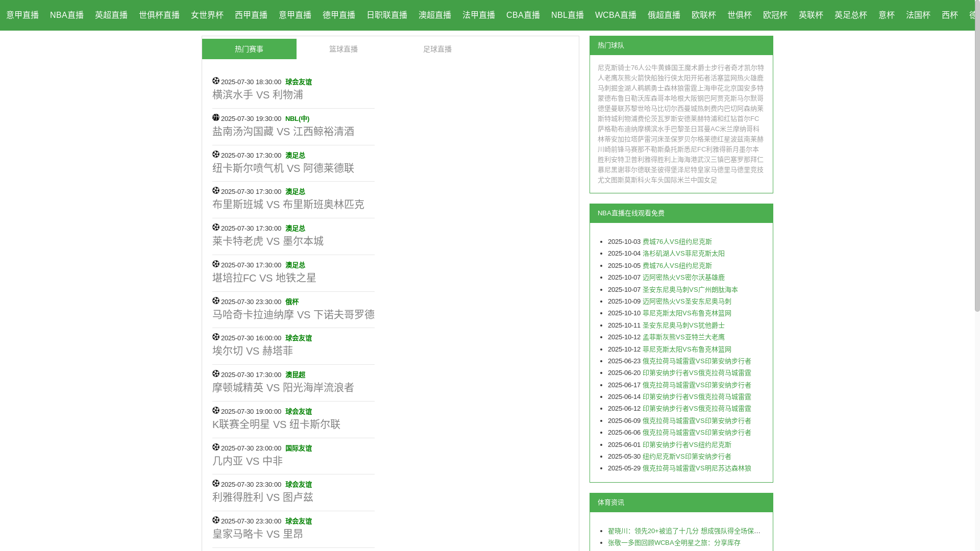The width and height of the screenshot is (980, 551).
Task: Open 迈阿密热火VS密尔沃基雄鹿 link
Action: (683, 278)
